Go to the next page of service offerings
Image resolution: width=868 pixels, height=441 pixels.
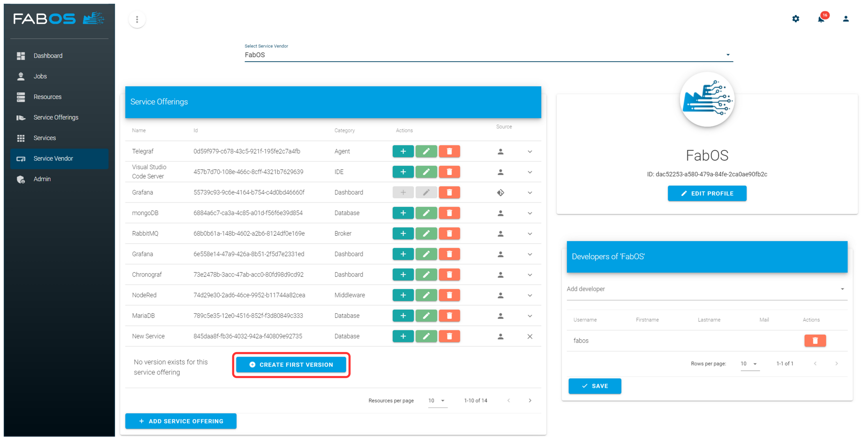point(530,400)
